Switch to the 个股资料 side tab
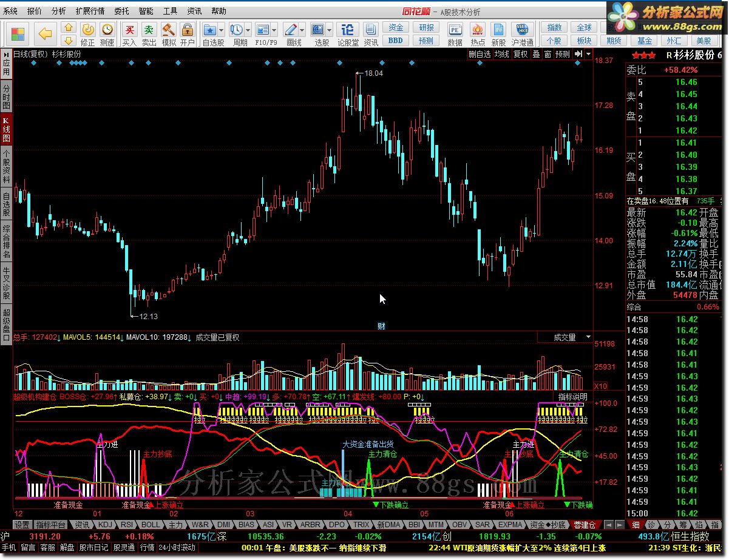This screenshot has width=729, height=560. point(6,166)
